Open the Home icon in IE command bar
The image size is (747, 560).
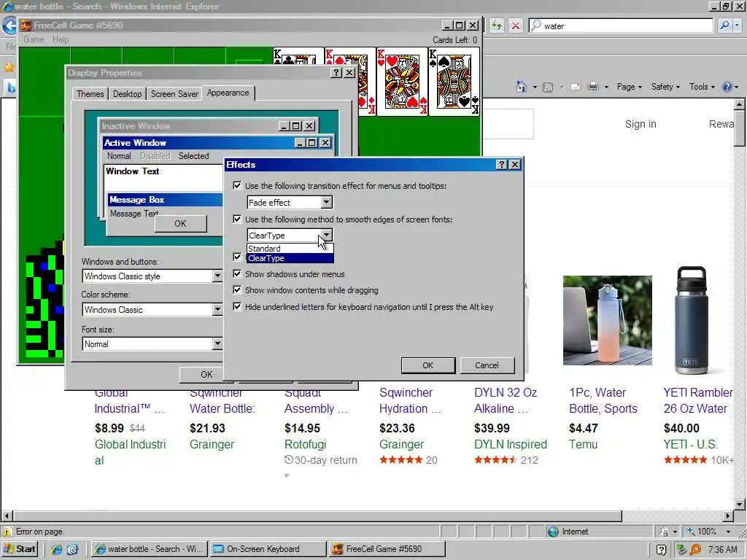[x=522, y=87]
